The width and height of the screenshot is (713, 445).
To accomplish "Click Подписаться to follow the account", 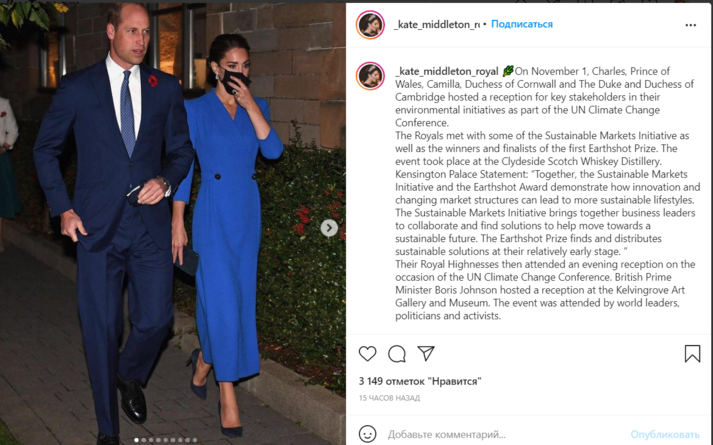I will [x=522, y=24].
